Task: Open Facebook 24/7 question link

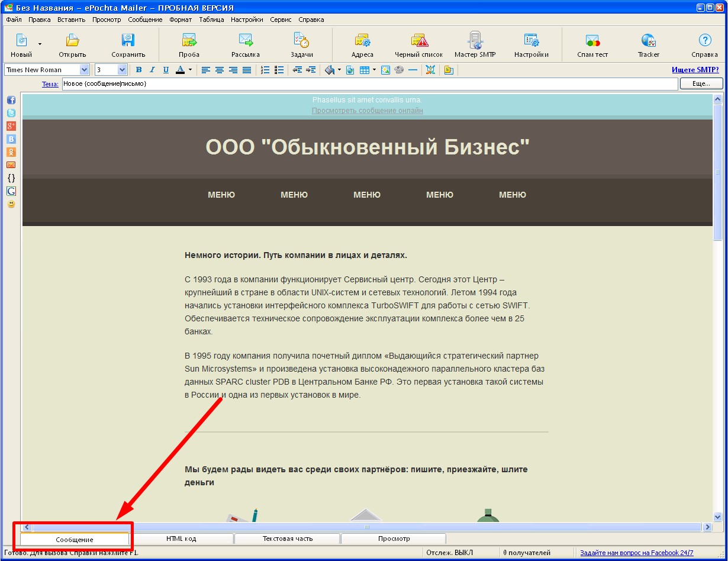Action: [x=637, y=553]
